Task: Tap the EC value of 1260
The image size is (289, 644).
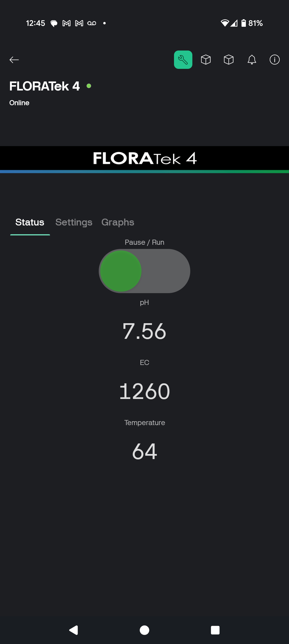Action: coord(144,391)
